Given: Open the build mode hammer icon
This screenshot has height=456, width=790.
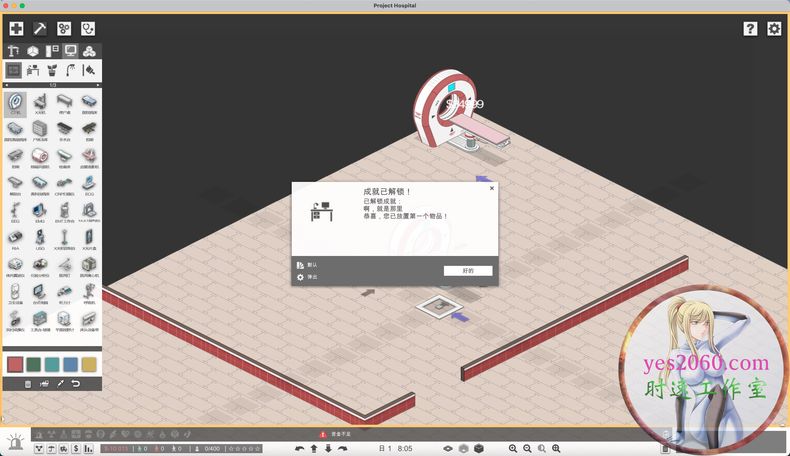Looking at the screenshot, I should click(x=40, y=29).
